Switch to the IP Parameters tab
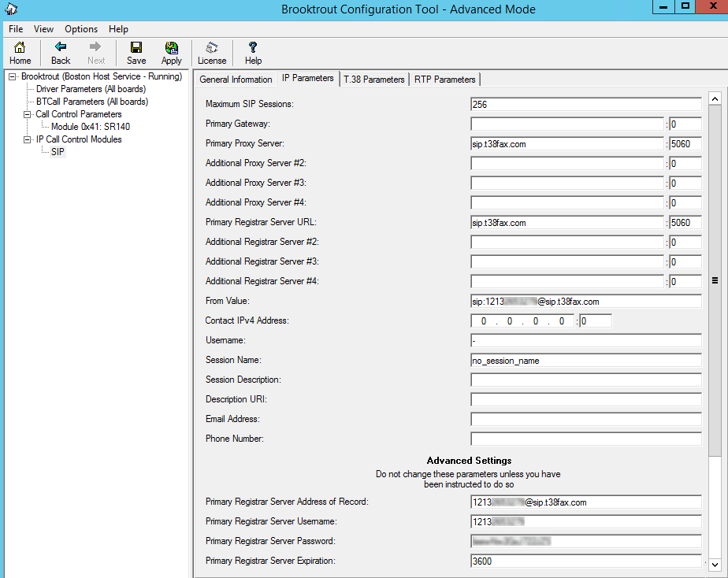 click(307, 78)
